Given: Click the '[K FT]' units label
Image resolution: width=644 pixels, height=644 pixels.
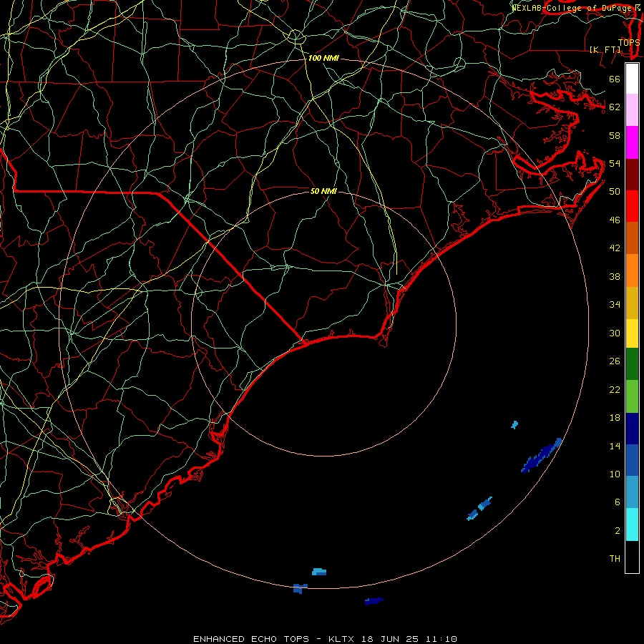Looking at the screenshot, I should point(605,49).
